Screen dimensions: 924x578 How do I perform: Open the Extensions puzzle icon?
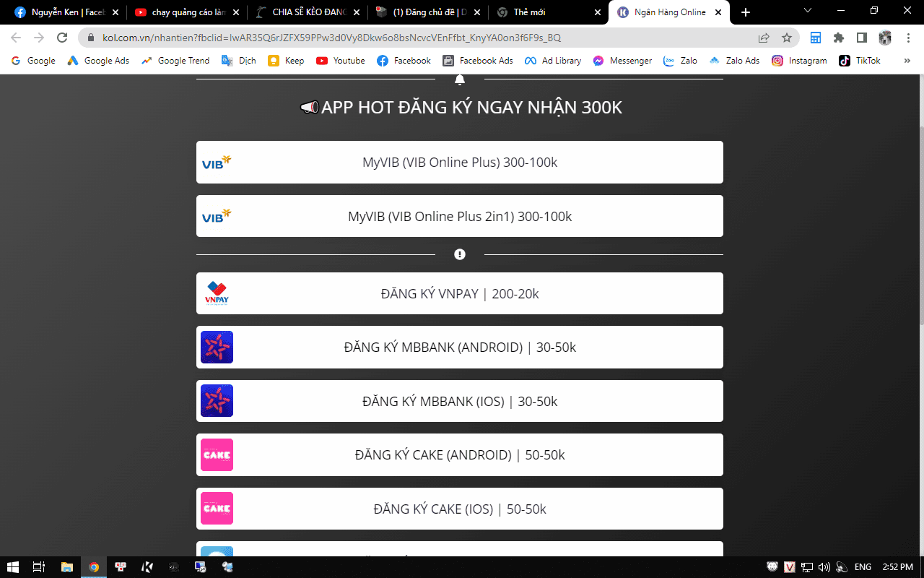pyautogui.click(x=838, y=38)
